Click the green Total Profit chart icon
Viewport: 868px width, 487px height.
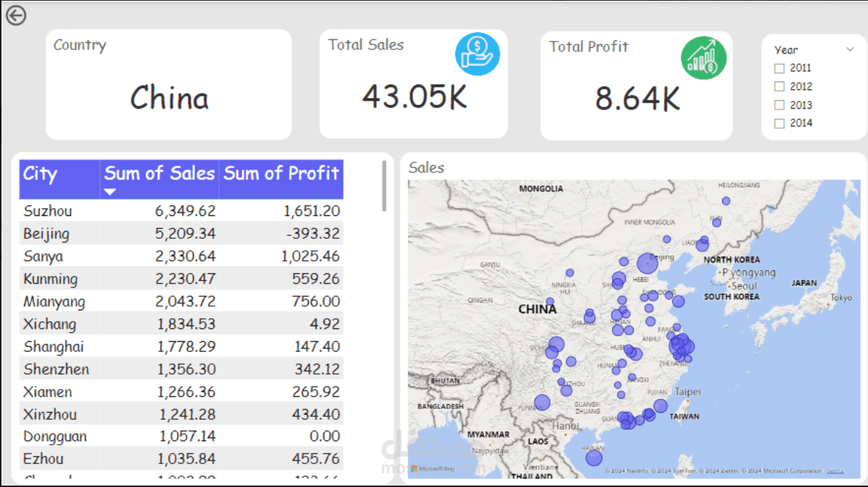click(703, 59)
